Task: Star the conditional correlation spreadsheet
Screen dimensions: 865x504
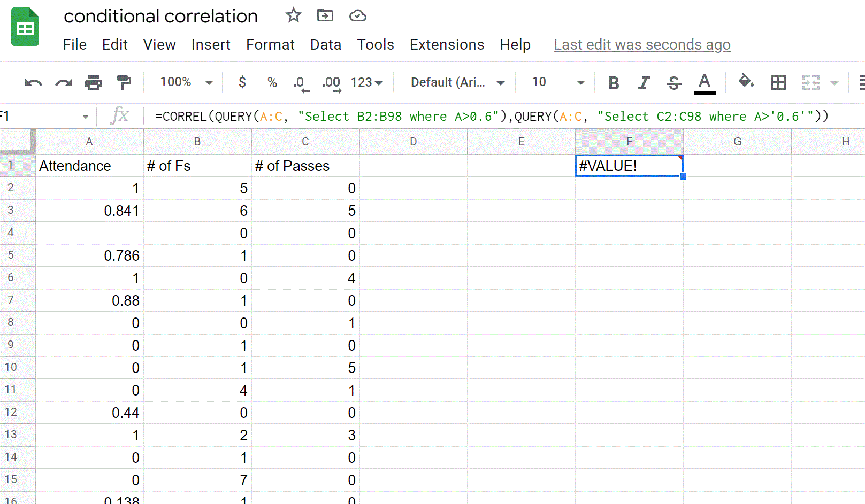Action: [x=293, y=15]
